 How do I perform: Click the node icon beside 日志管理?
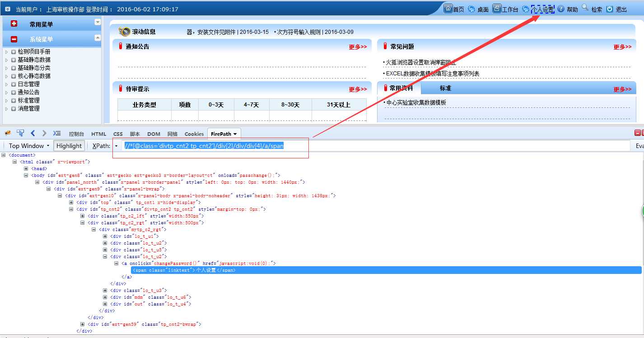pos(14,84)
